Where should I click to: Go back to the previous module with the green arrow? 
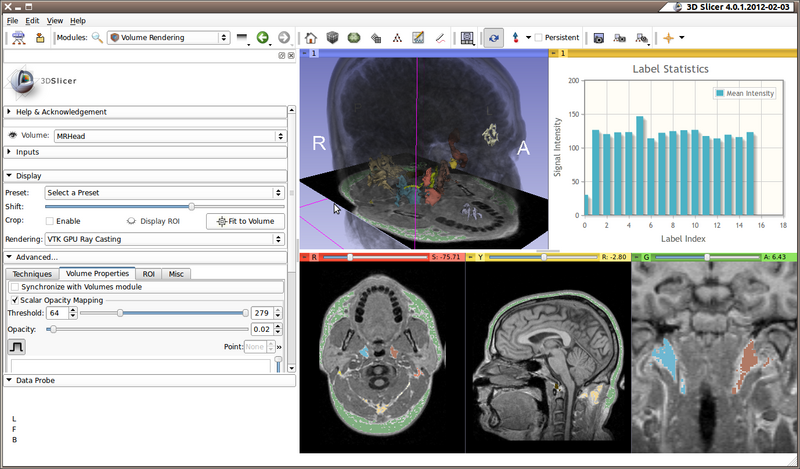click(263, 37)
